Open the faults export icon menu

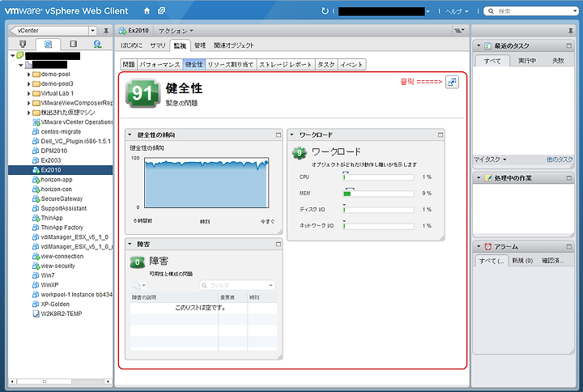coord(139,285)
